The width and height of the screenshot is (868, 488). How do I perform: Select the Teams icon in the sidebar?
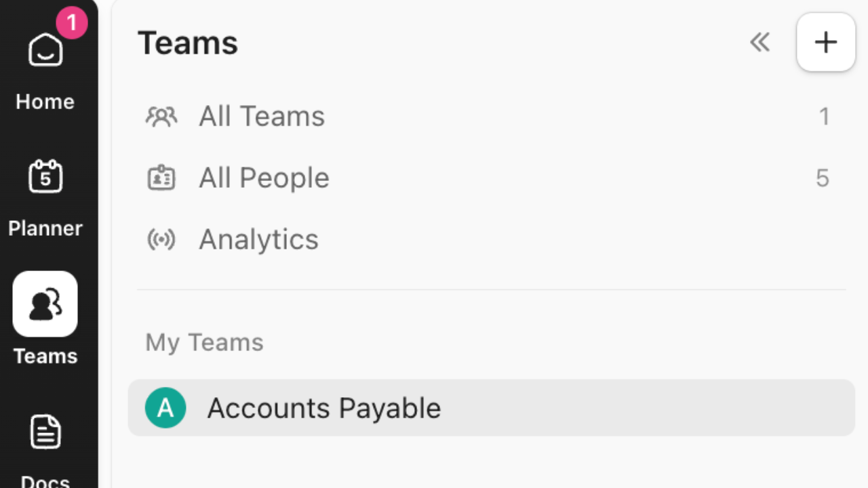45,304
